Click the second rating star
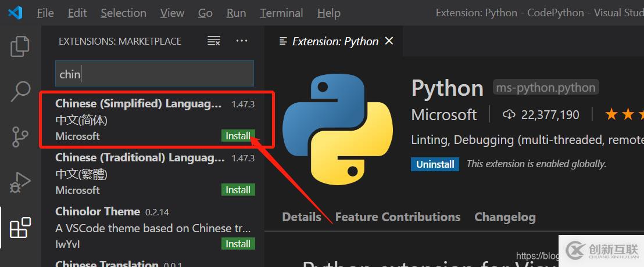 click(x=628, y=114)
